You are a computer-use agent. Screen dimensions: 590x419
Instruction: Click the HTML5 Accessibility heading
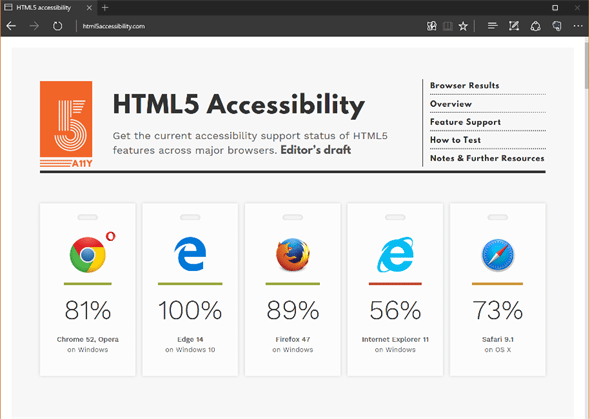239,105
